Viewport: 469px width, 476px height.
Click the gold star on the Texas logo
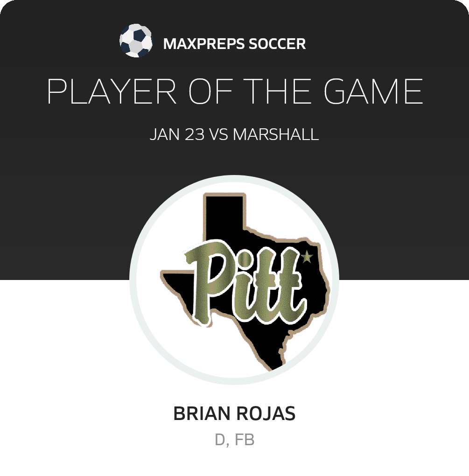point(307,256)
